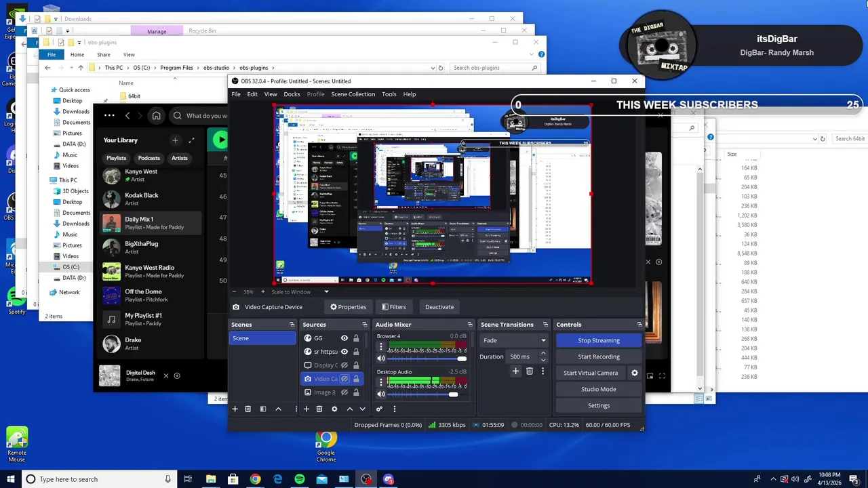Show the Video Capture source
Viewport: 868px width, 488px height.
(344, 379)
